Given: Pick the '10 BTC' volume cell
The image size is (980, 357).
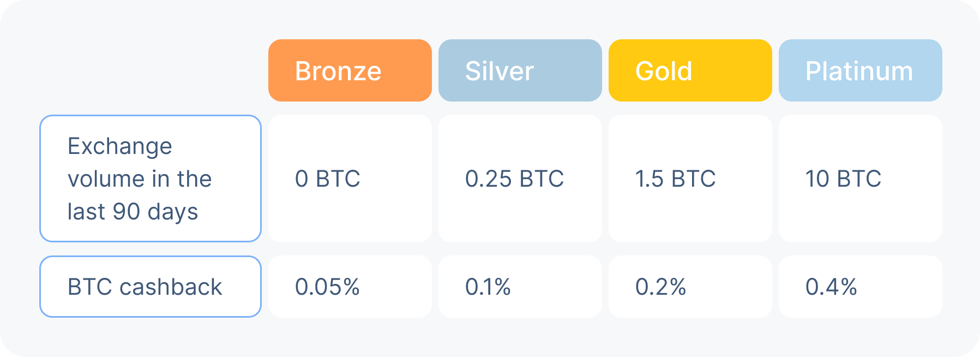Looking at the screenshot, I should pyautogui.click(x=860, y=178).
